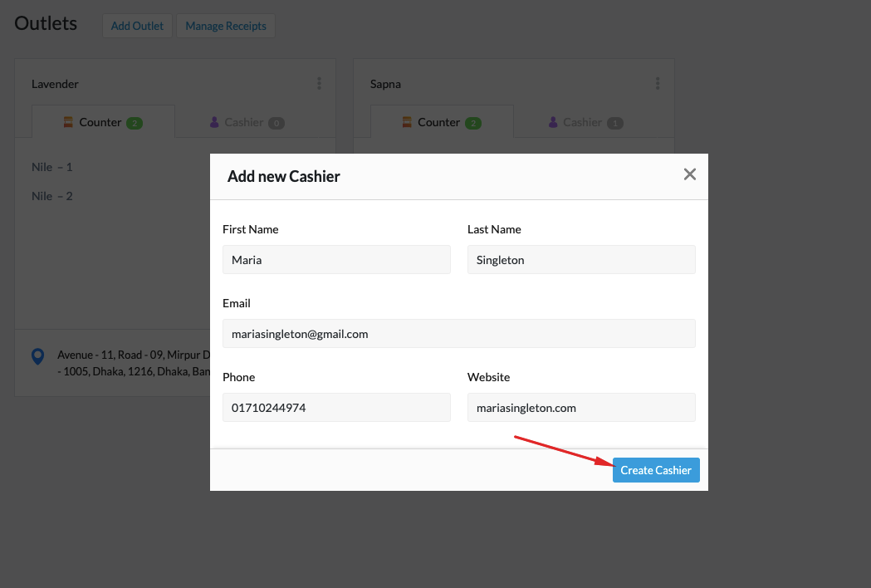Click the Create Cashier button
871x588 pixels.
[656, 469]
